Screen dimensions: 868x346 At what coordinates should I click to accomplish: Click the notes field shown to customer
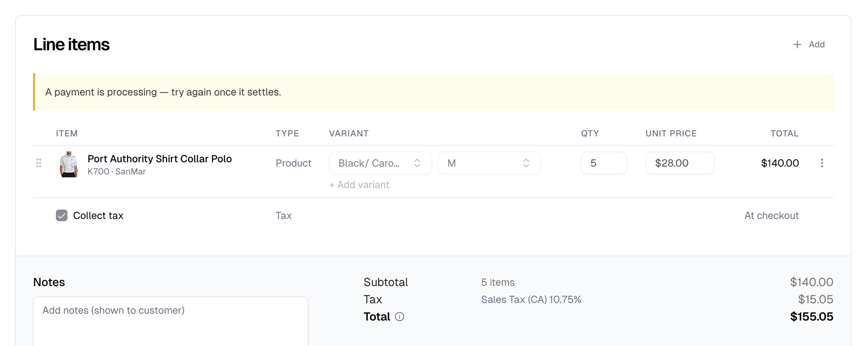tap(171, 321)
